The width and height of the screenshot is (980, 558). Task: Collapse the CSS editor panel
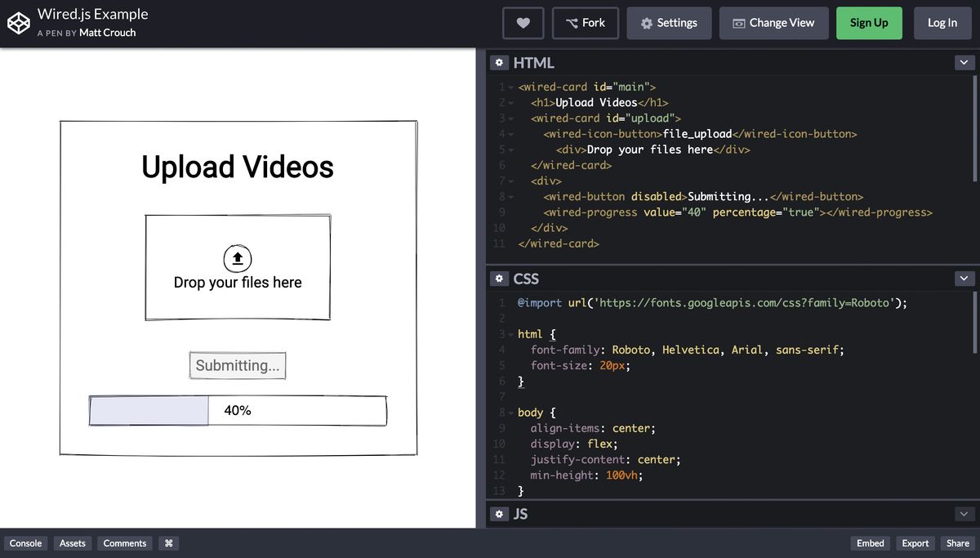pyautogui.click(x=964, y=279)
